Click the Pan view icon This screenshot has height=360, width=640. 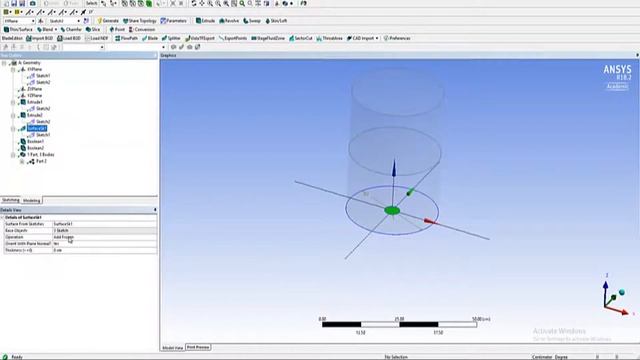pos(202,3)
